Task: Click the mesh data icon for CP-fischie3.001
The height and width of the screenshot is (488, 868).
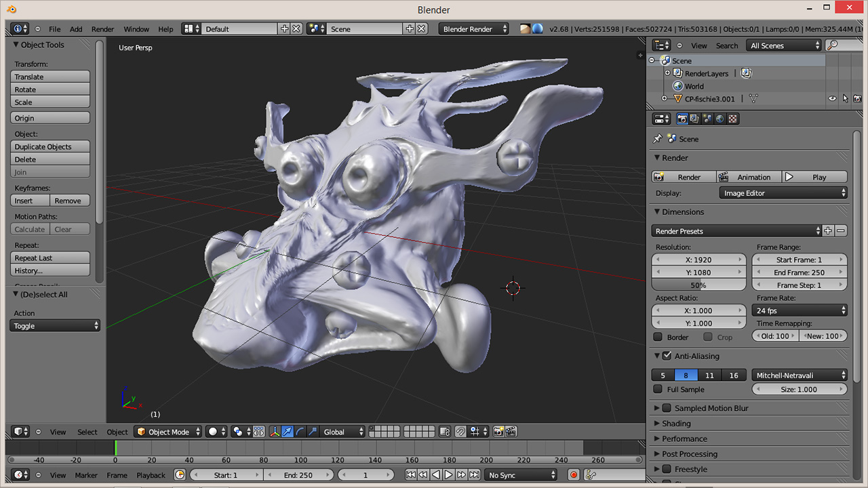Action: 753,99
